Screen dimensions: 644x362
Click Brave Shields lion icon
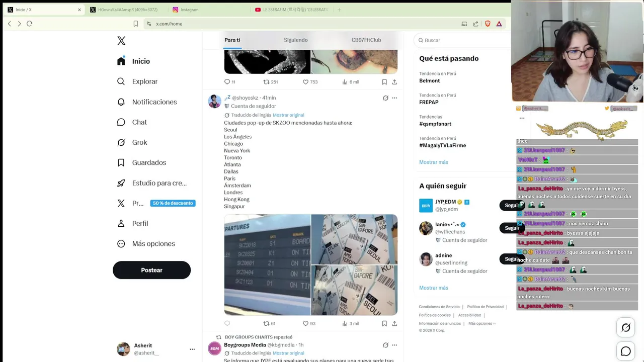pyautogui.click(x=488, y=24)
